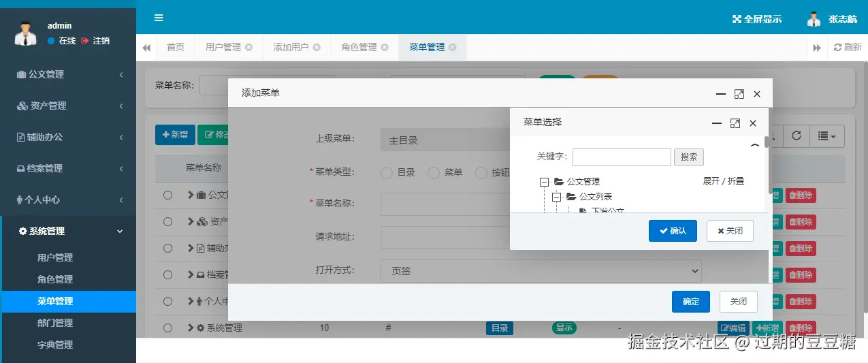Click the 展开 / 折叠 link
This screenshot has width=868, height=363.
[724, 181]
